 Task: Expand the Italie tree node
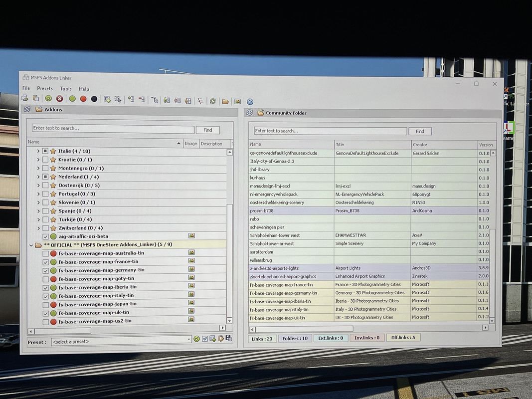coord(38,151)
